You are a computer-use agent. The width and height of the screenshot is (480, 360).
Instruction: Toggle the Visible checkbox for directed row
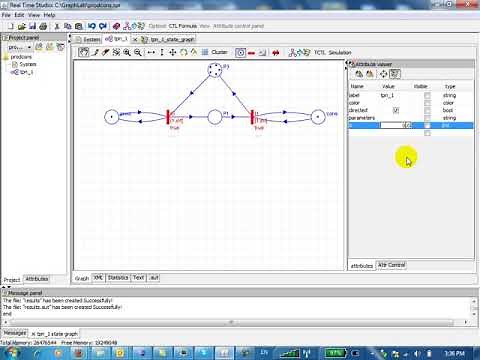(x=427, y=110)
